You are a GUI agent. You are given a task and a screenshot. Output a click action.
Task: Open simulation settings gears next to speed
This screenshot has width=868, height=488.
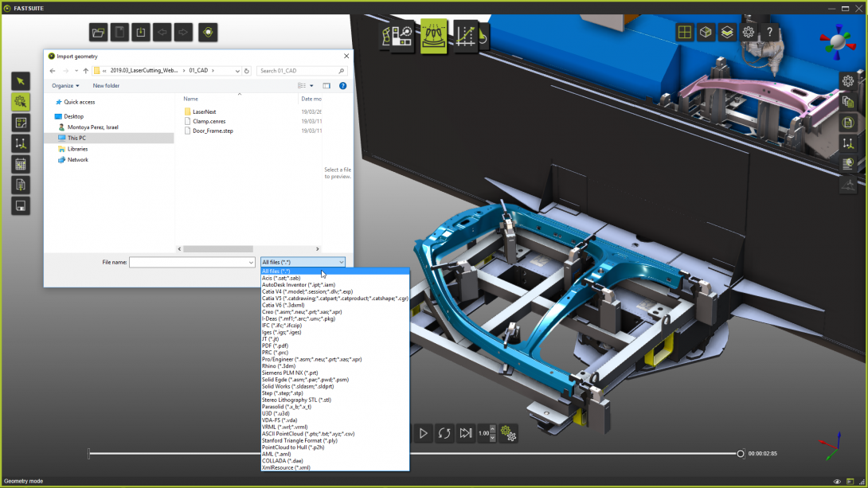click(x=508, y=434)
